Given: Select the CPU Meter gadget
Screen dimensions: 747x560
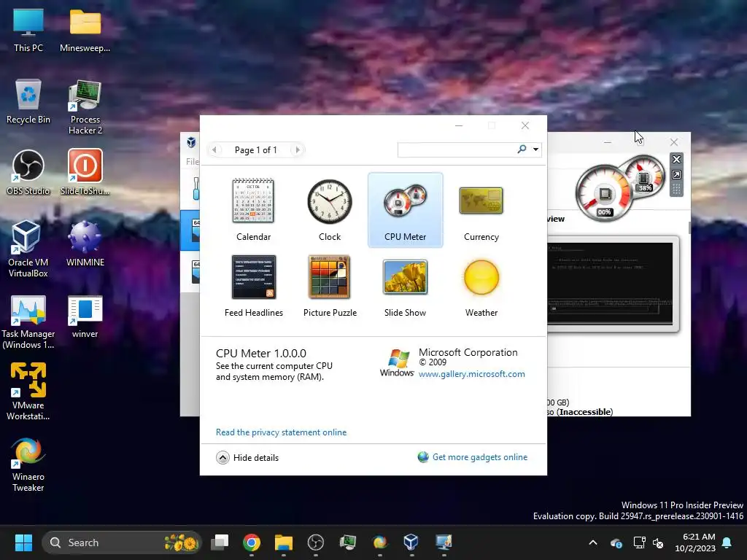Looking at the screenshot, I should pos(406,210).
